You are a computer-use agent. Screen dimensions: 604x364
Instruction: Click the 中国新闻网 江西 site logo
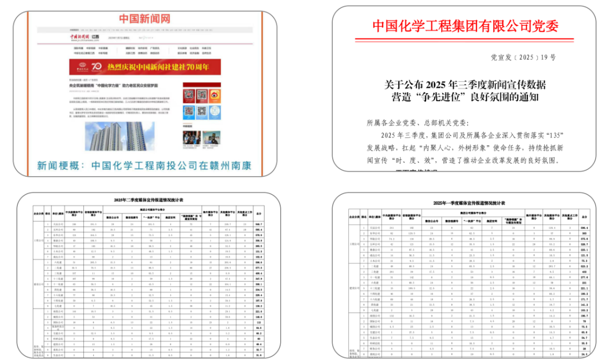click(x=84, y=37)
